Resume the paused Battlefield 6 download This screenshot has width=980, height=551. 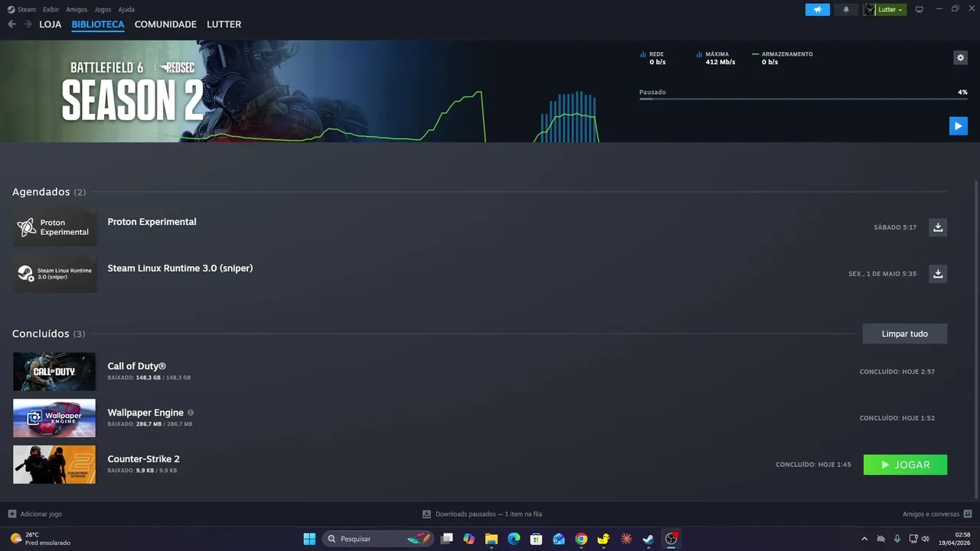[958, 126]
